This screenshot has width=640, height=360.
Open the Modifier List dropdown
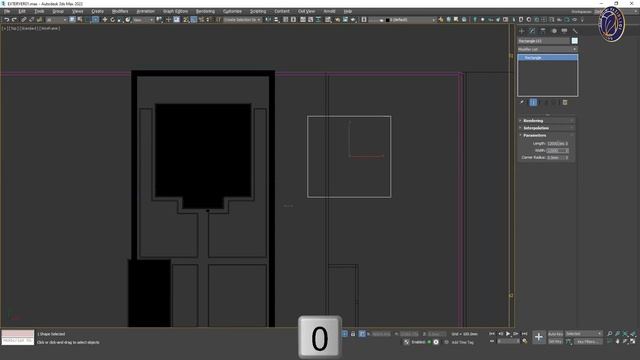click(547, 49)
